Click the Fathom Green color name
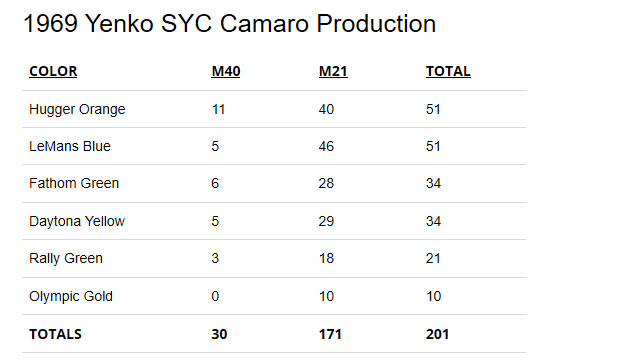The image size is (617, 364). coord(74,183)
